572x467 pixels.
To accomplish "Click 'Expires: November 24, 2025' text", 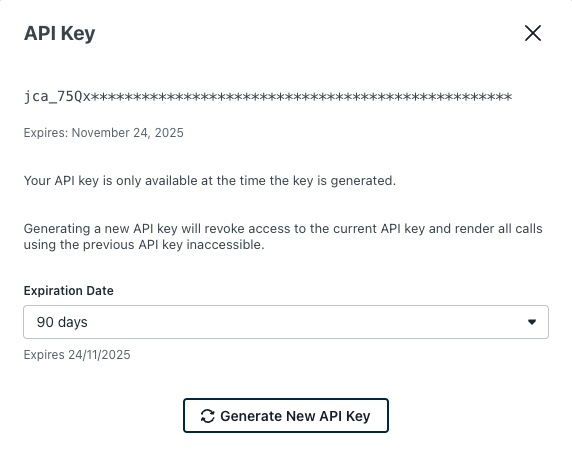I will [104, 133].
